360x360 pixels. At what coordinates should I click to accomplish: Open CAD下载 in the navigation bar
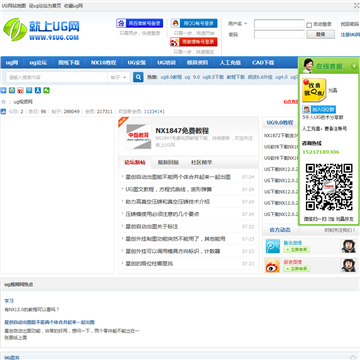[263, 63]
